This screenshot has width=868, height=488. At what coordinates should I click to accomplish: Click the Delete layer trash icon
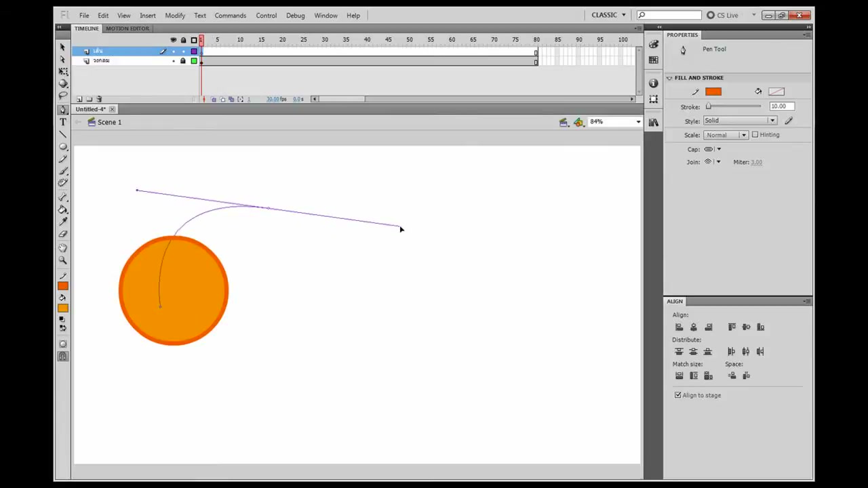(x=99, y=99)
